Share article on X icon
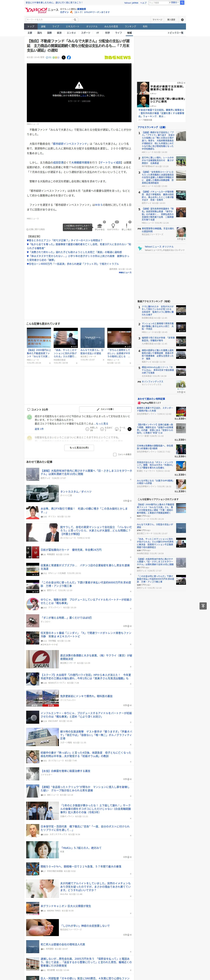The height and width of the screenshot is (980, 210). pos(64,57)
